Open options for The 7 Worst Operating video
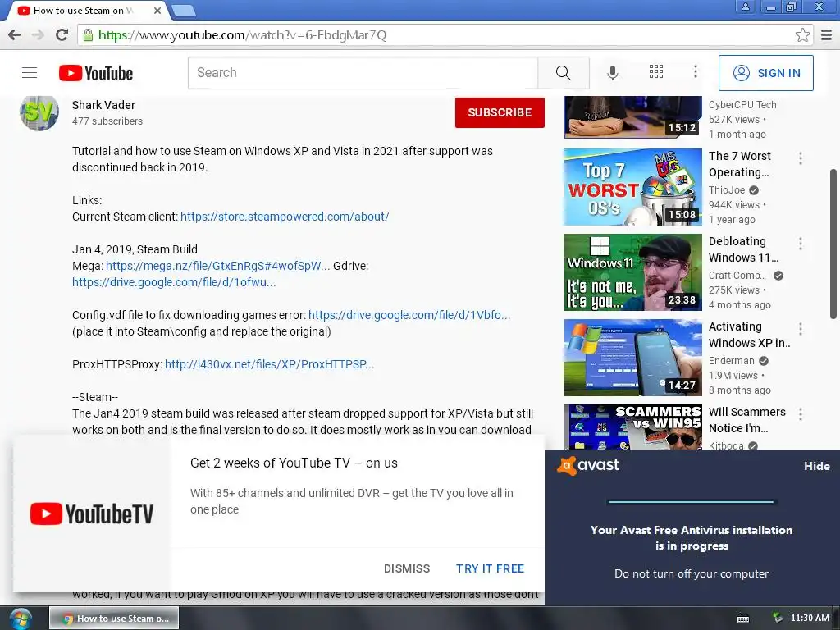840x630 pixels. click(801, 157)
